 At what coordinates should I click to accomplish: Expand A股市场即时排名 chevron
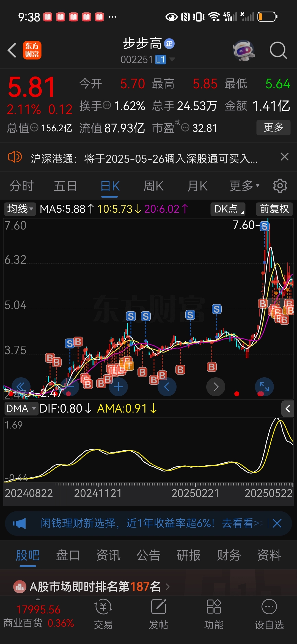pos(168,587)
